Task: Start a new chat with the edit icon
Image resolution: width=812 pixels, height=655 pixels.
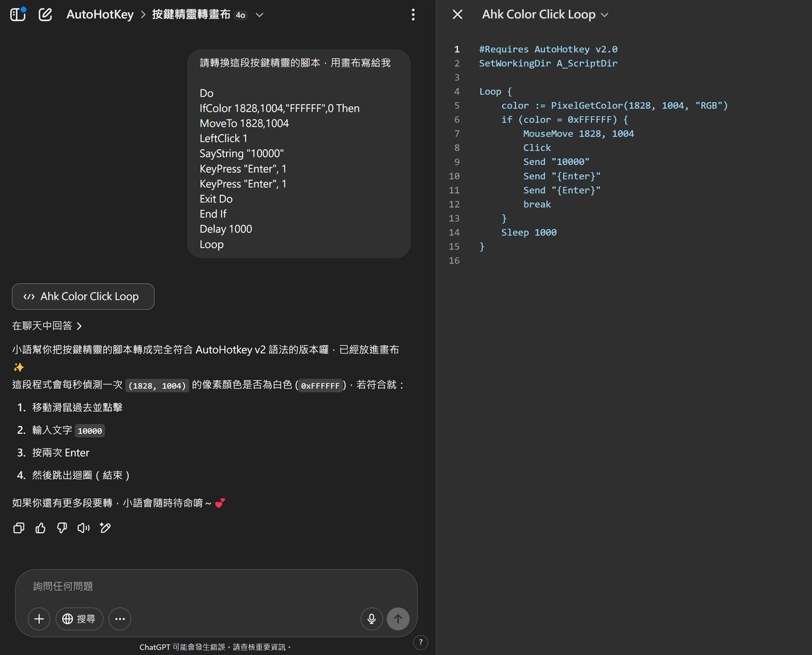Action: coord(45,15)
